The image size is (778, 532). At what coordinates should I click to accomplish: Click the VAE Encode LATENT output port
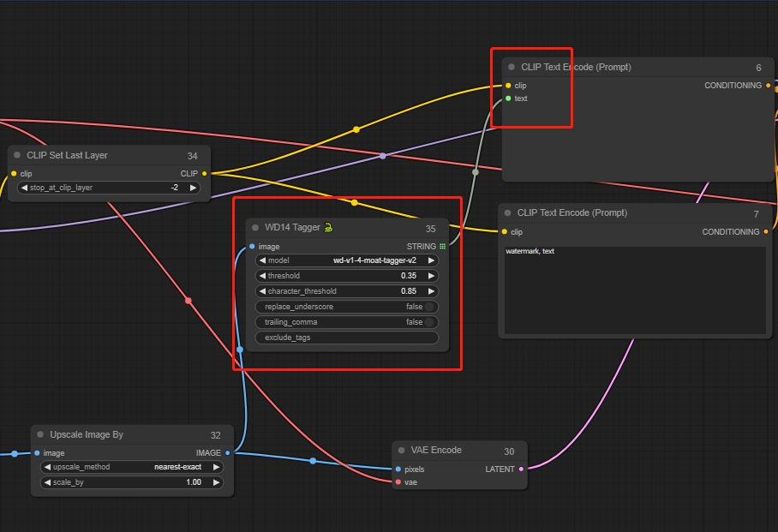[x=521, y=469]
